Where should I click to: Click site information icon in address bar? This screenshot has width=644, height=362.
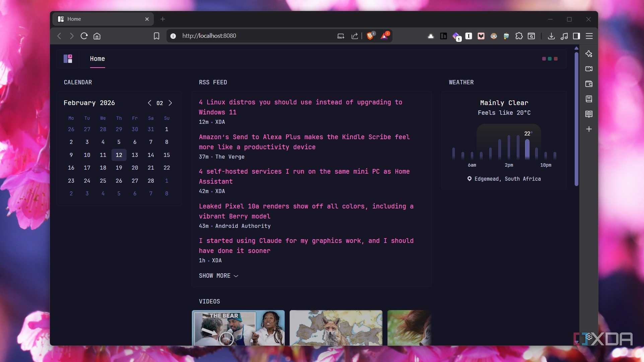[x=173, y=36]
